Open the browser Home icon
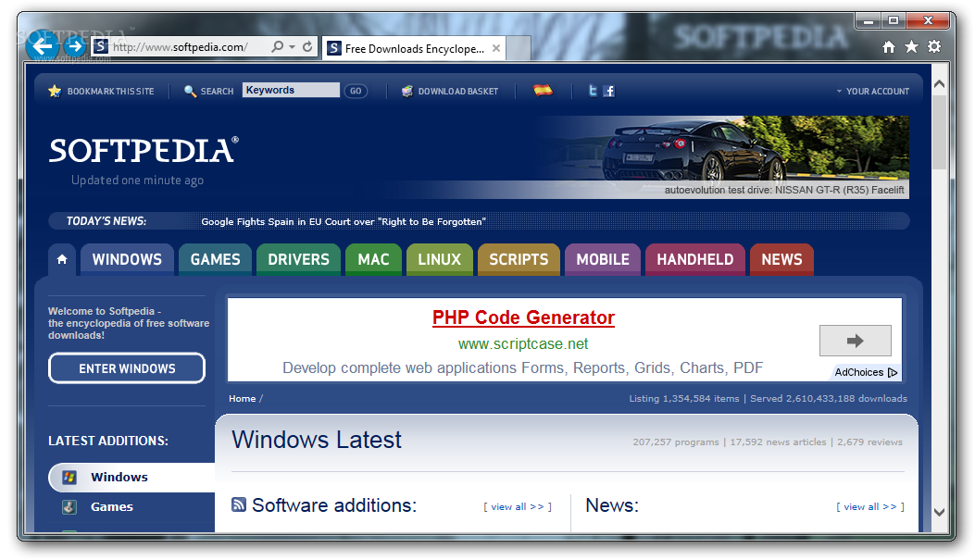This screenshot has width=975, height=560. tap(889, 46)
